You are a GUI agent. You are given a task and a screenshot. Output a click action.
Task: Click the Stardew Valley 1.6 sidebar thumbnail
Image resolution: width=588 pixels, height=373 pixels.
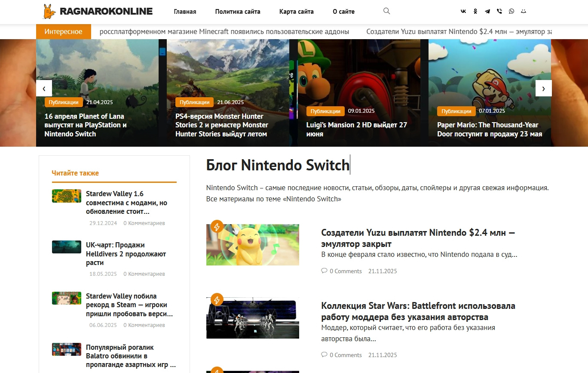(x=67, y=196)
